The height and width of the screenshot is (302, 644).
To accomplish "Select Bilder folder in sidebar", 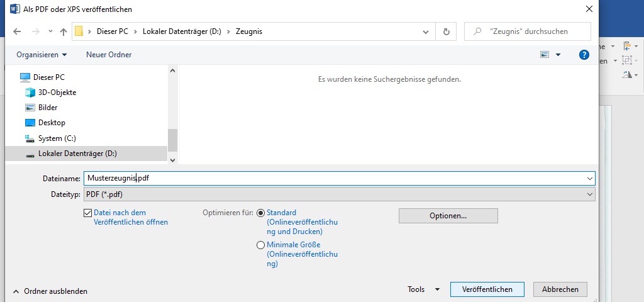I will [x=48, y=108].
